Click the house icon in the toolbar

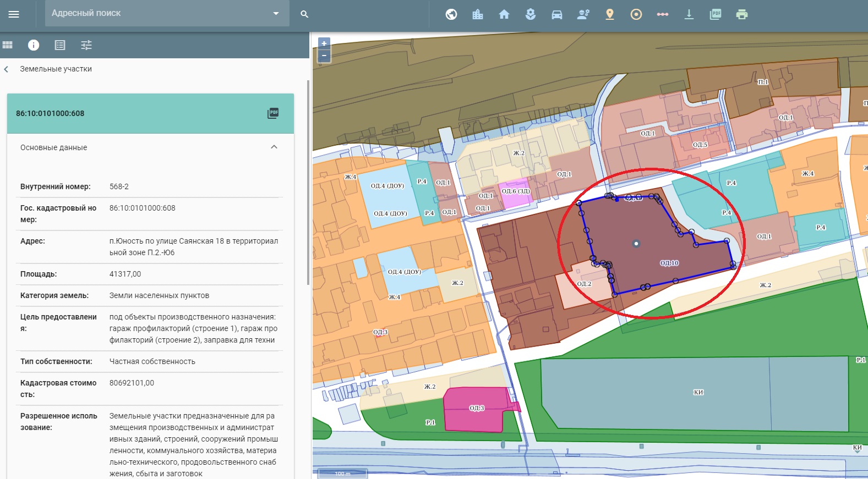[x=504, y=14]
